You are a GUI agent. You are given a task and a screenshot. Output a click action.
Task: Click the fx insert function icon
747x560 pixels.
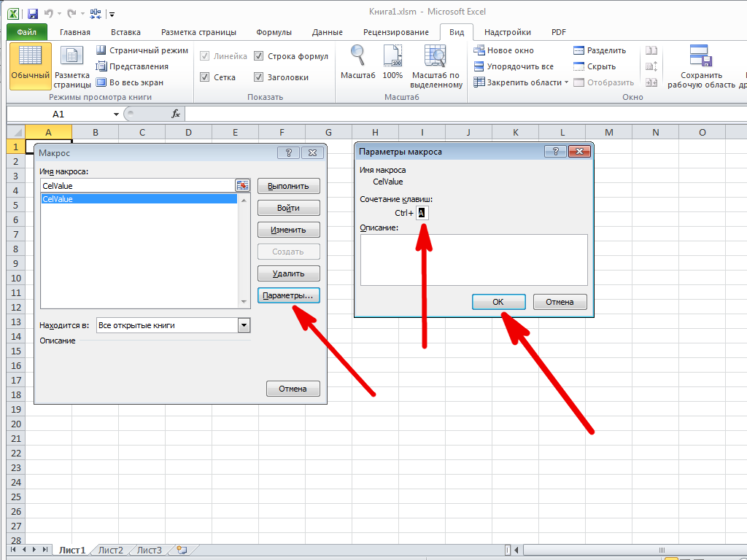coord(175,114)
